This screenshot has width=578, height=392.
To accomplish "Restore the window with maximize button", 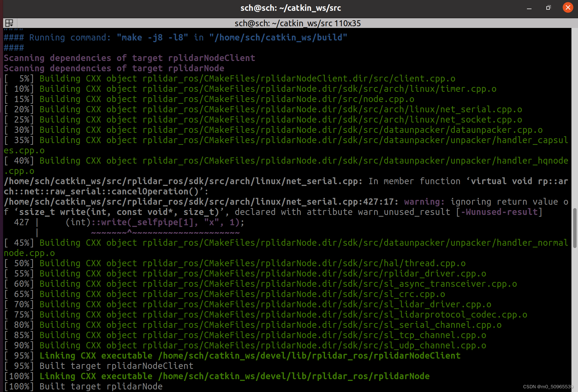I will click(548, 8).
